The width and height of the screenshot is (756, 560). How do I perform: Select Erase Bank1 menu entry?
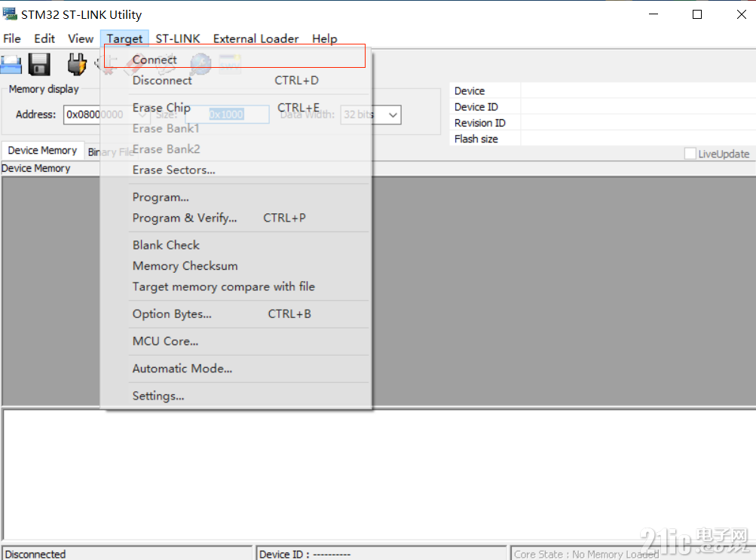pyautogui.click(x=236, y=128)
